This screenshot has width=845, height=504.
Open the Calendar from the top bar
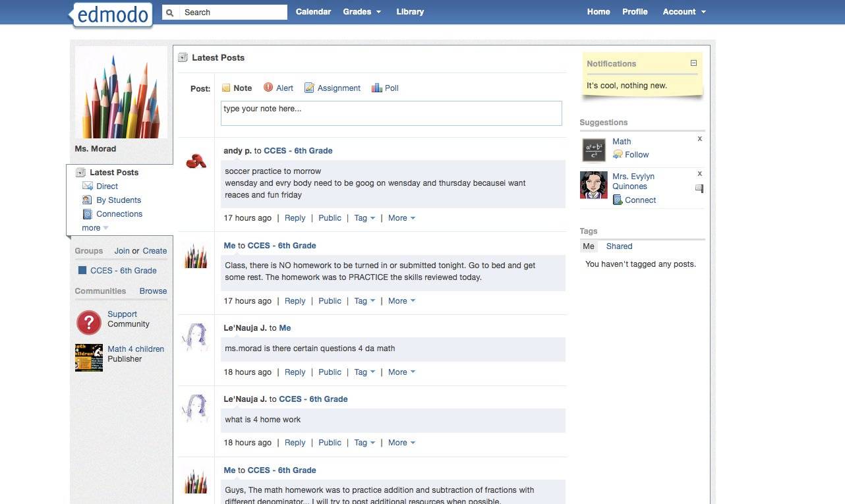pos(313,11)
